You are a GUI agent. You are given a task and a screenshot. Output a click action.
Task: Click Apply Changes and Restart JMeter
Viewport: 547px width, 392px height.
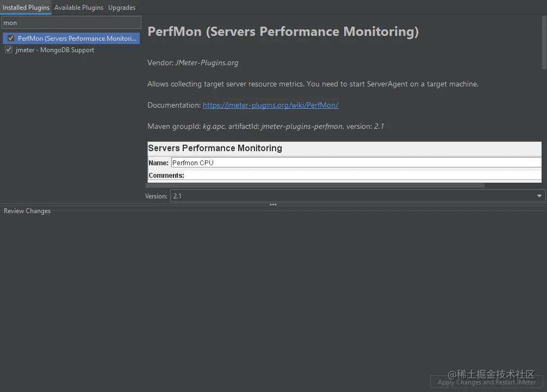click(486, 382)
